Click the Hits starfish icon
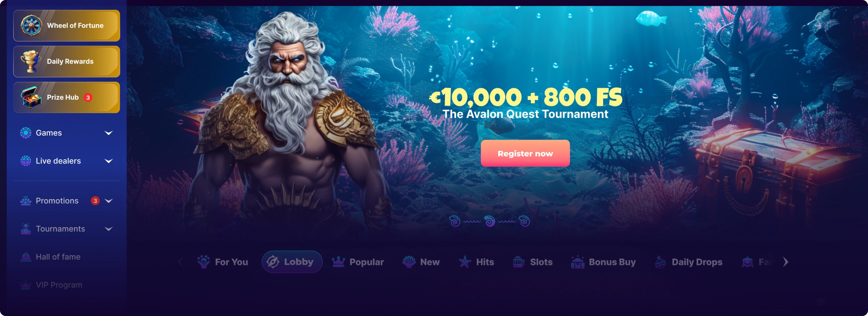 pyautogui.click(x=465, y=262)
